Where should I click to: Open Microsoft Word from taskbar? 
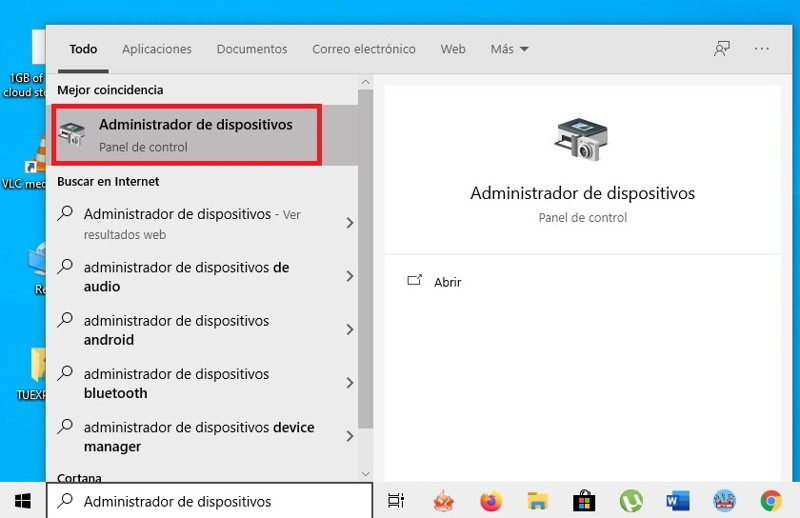678,501
